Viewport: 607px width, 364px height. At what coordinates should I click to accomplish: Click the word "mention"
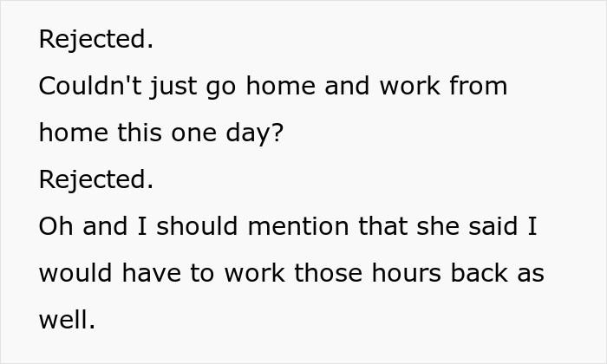tap(298, 226)
